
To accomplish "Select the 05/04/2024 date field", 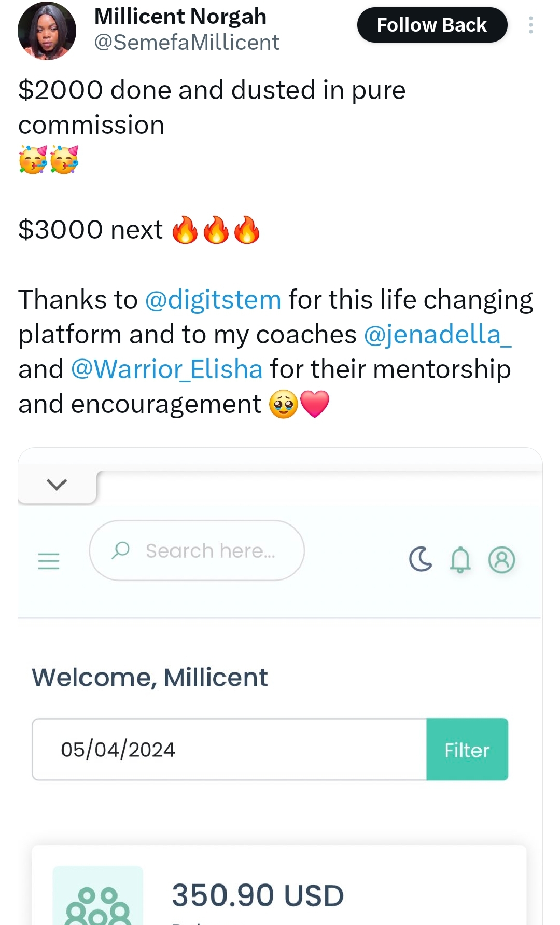I will 229,749.
